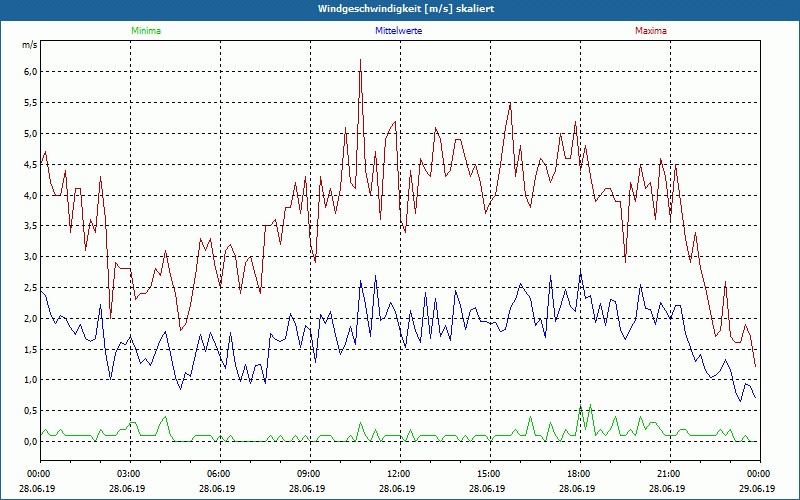
Task: Click the 09:00 time label
Action: (x=310, y=474)
